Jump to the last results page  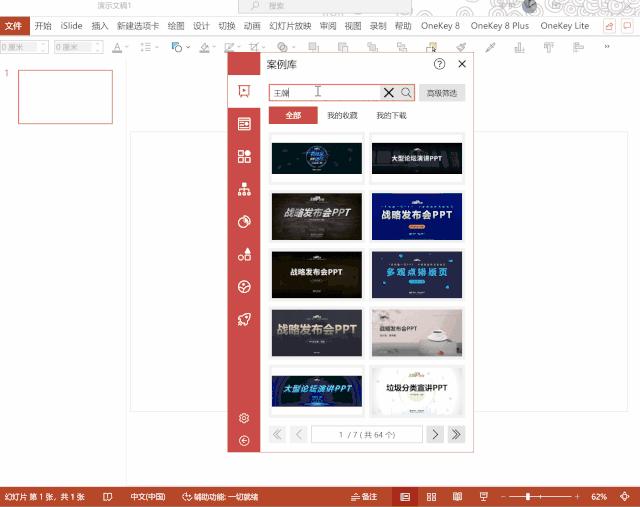pos(456,434)
